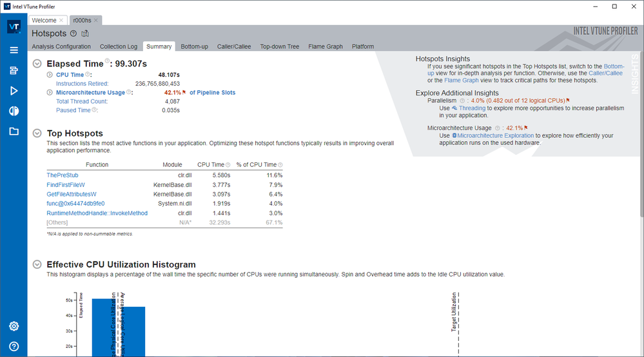
Task: Click info icon next to insights Microarchitecture Usage
Action: pyautogui.click(x=498, y=128)
